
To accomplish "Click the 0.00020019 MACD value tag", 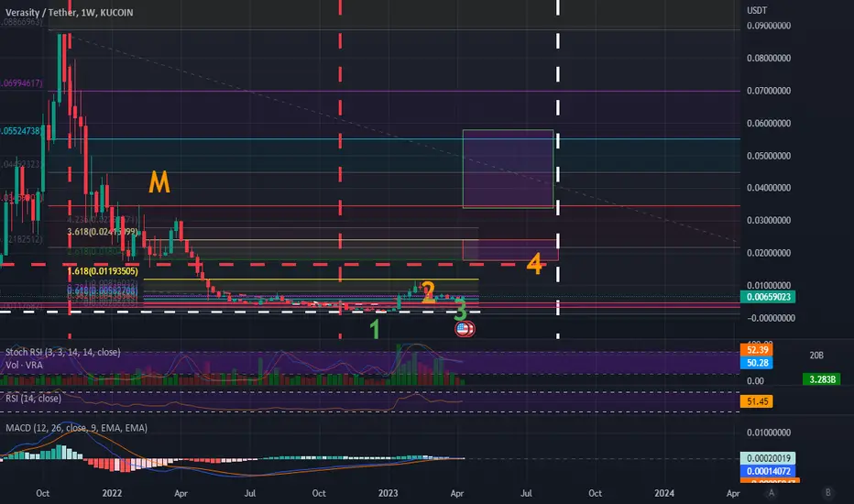I will click(768, 458).
